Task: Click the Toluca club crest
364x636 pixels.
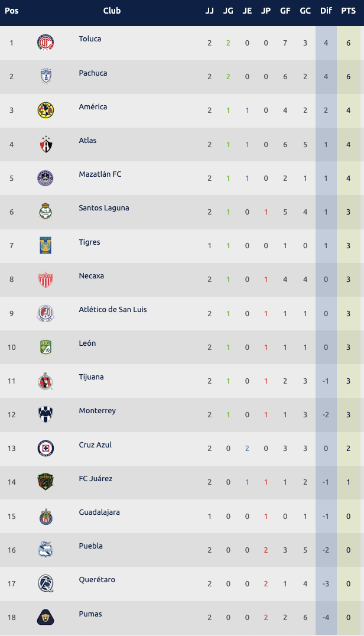Action: pos(45,43)
